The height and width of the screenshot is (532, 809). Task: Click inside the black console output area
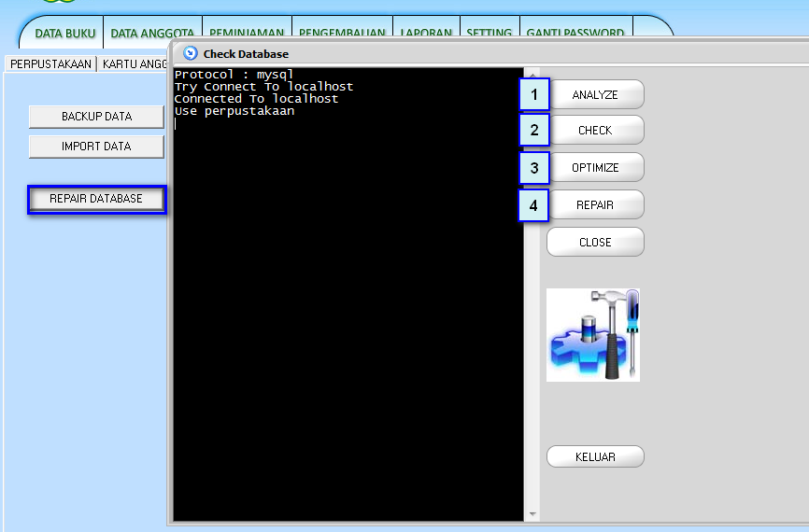(348, 294)
